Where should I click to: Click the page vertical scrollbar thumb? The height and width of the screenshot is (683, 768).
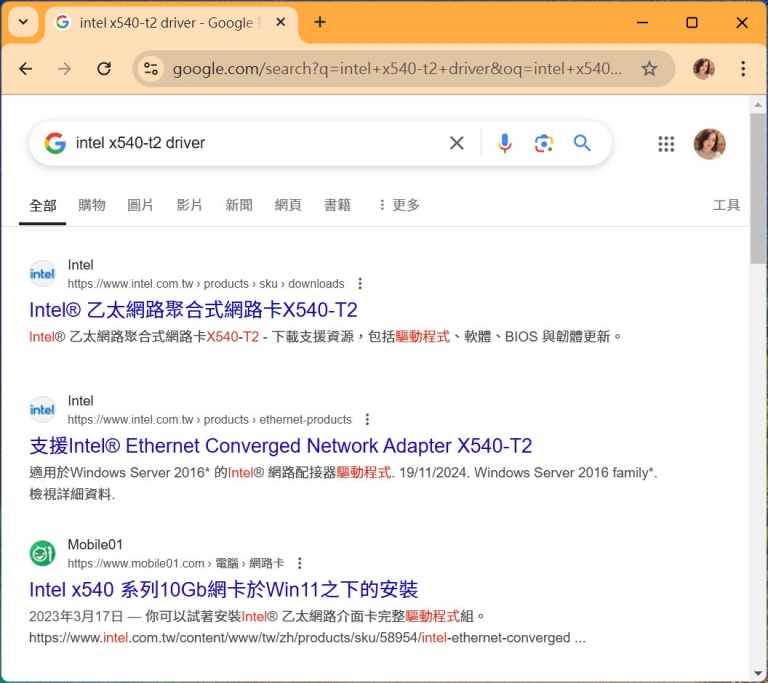(x=758, y=189)
